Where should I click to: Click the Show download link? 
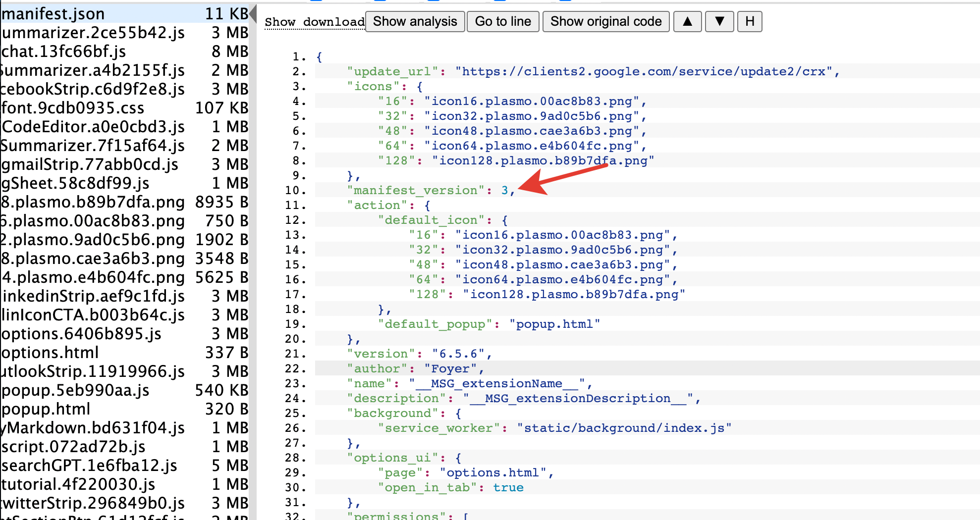[x=314, y=22]
